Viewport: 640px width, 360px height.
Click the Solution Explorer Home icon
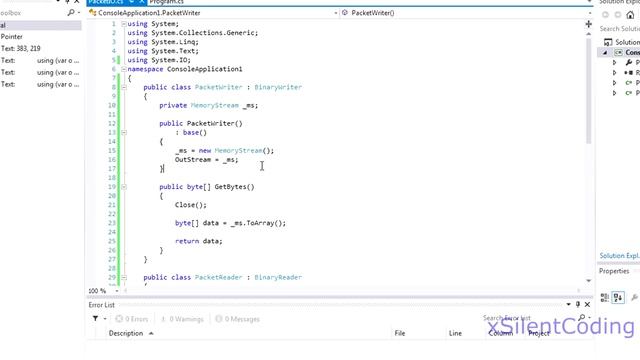click(630, 15)
